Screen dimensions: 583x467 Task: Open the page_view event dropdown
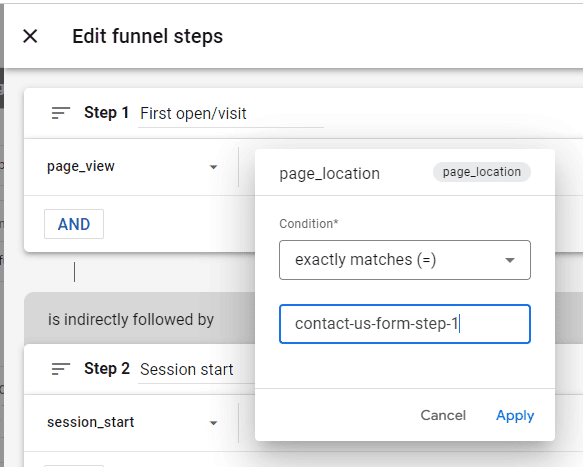(x=132, y=167)
